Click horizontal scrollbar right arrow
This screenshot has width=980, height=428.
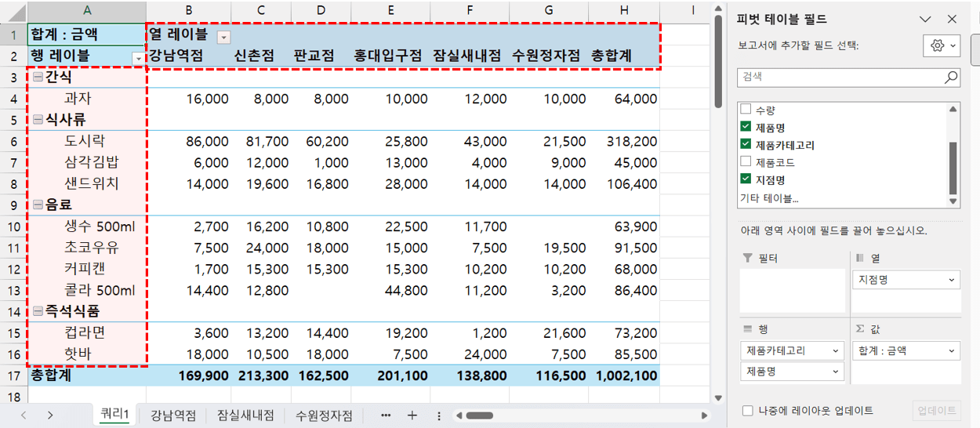coord(704,415)
